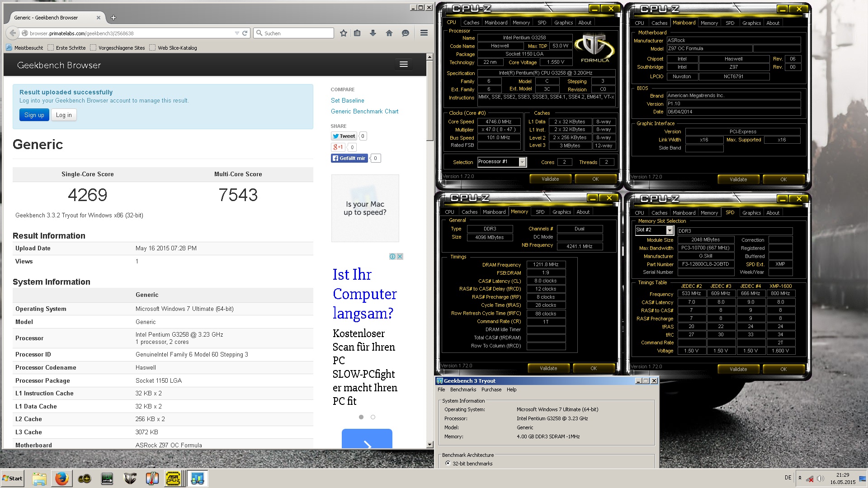868x488 pixels.
Task: Open a new Firefox tab with plus
Action: point(113,18)
